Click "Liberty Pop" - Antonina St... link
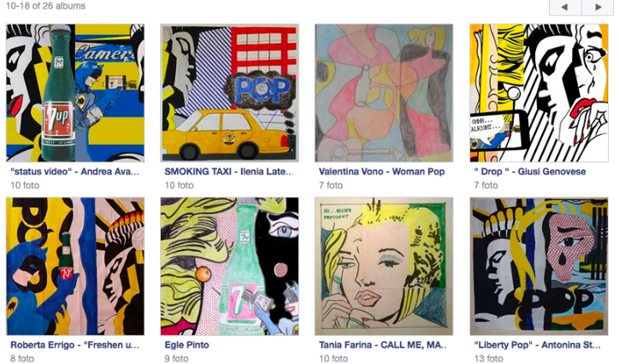 click(x=537, y=345)
